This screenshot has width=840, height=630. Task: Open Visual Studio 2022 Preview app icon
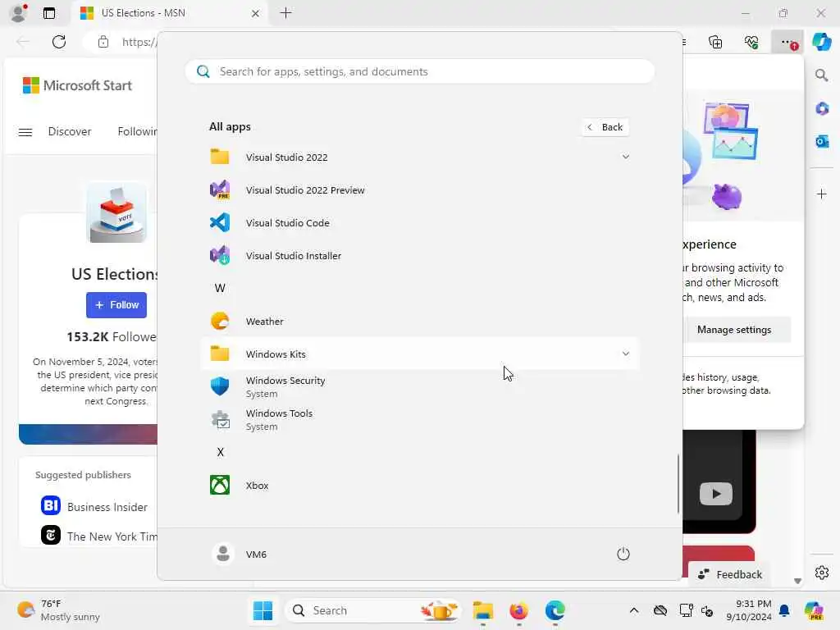click(x=220, y=190)
